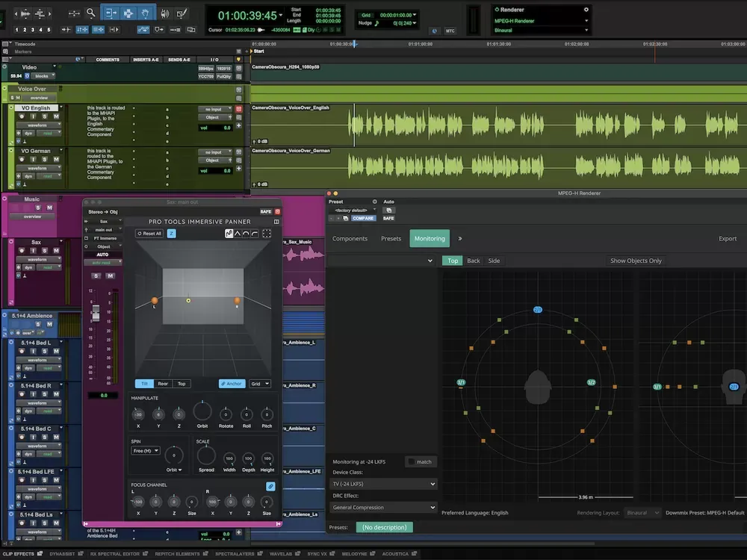The image size is (747, 560).
Task: Click Voice Over overview button
Action: click(x=39, y=98)
